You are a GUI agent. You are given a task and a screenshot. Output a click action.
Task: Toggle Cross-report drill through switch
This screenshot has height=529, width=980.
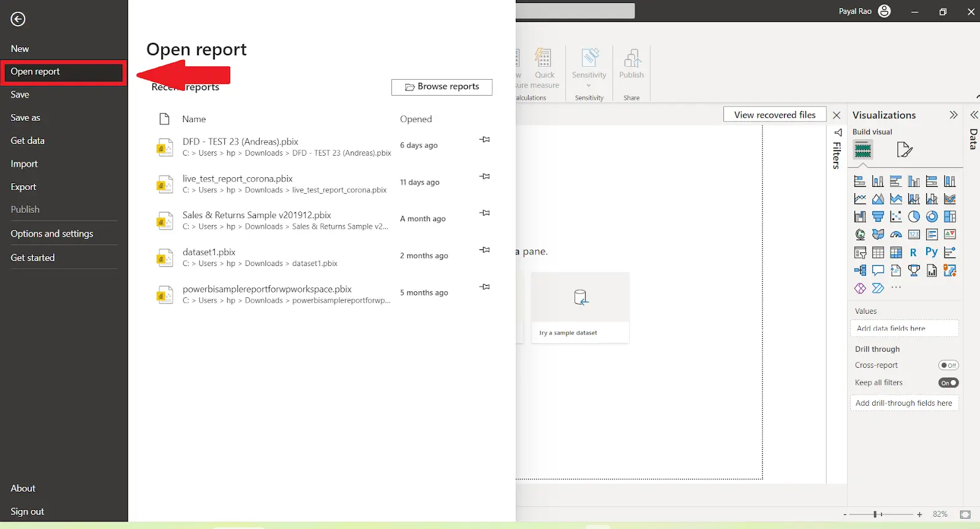coord(948,365)
